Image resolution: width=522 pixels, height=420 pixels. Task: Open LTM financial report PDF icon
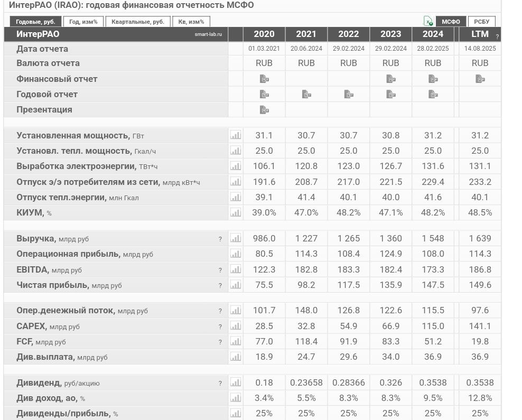point(480,79)
